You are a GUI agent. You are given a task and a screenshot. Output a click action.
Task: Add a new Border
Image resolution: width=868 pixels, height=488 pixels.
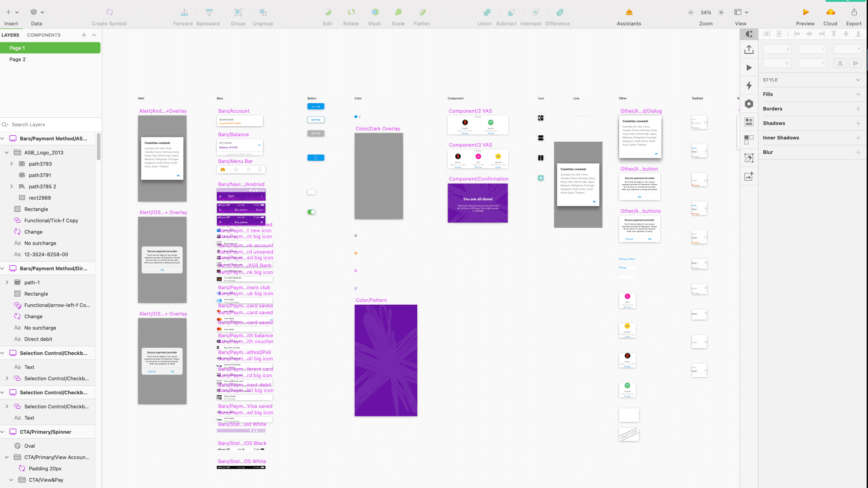[858, 109]
